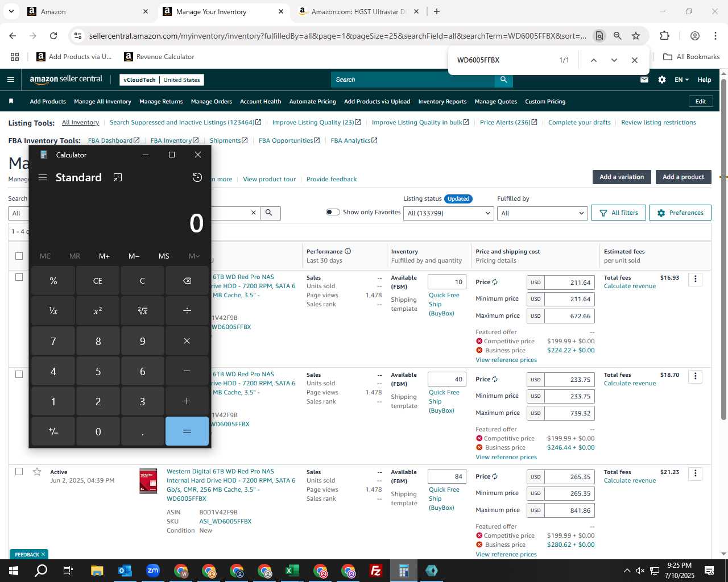Check checkbox for 211.64 price listing
This screenshot has height=582, width=728.
pos(19,277)
